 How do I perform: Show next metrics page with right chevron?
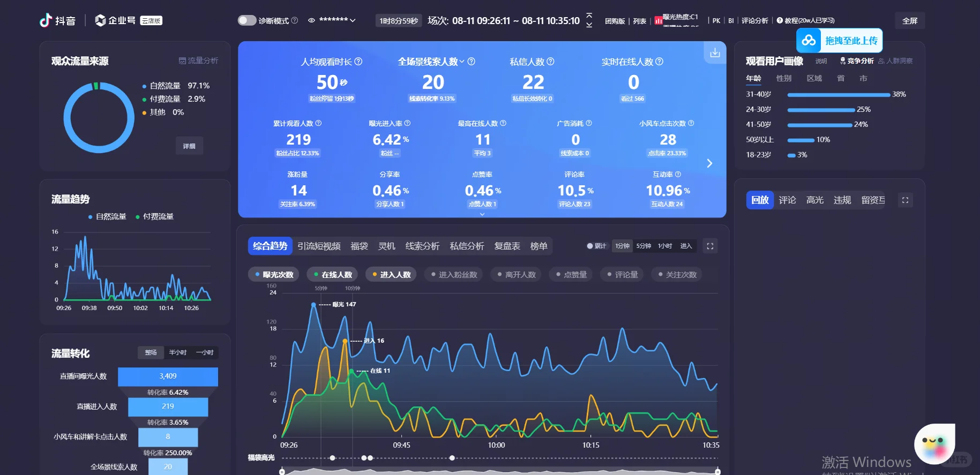point(709,163)
